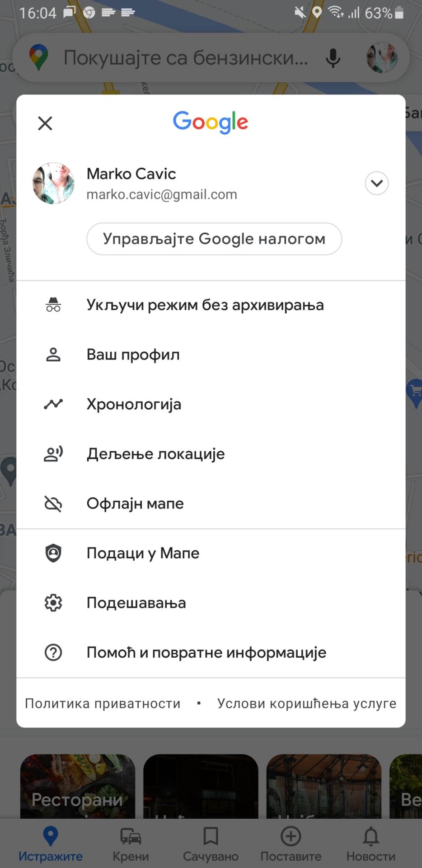Select the Ваш профил person icon

point(53,354)
